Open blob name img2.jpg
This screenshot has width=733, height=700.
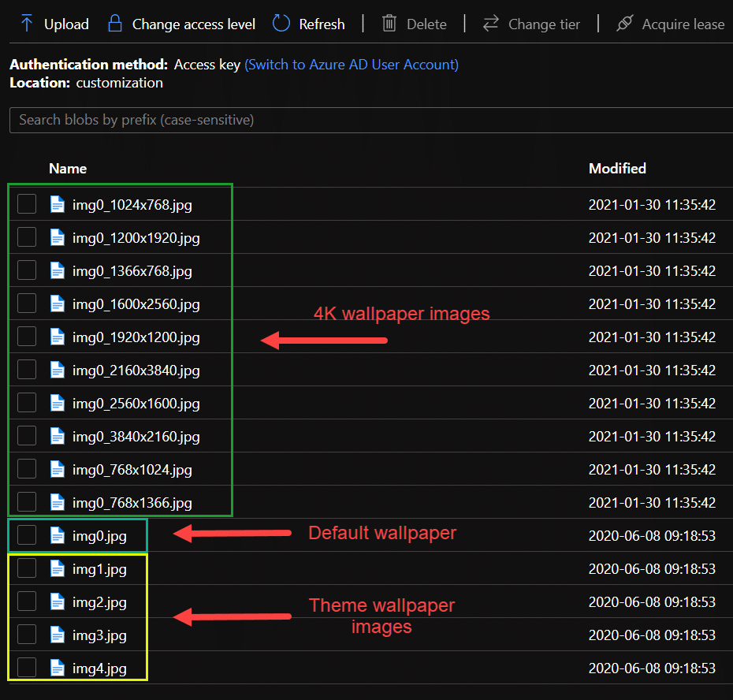(x=99, y=603)
